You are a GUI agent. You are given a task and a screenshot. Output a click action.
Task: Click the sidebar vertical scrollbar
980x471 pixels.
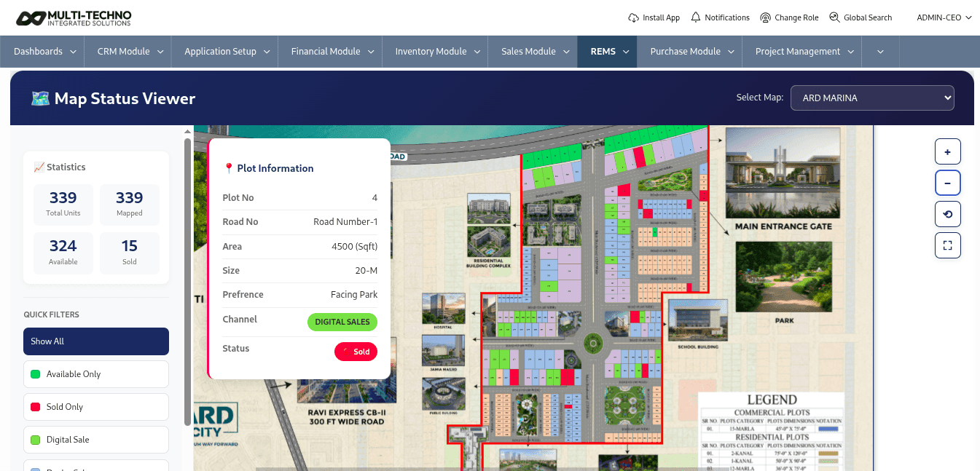click(187, 280)
